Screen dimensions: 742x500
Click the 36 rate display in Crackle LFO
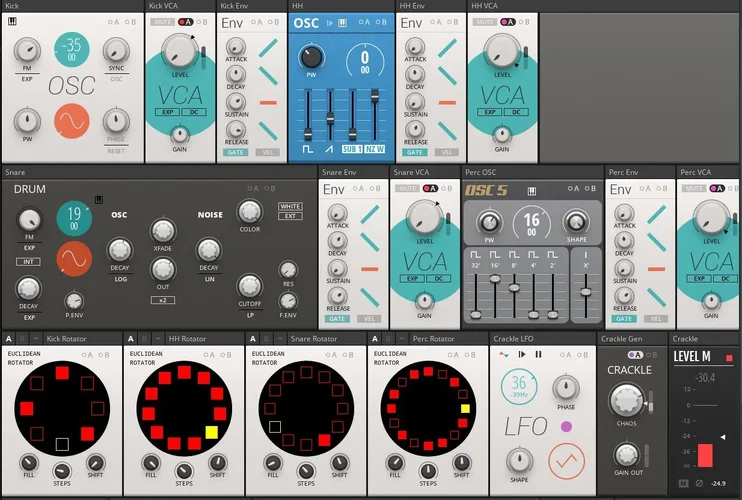coord(519,386)
